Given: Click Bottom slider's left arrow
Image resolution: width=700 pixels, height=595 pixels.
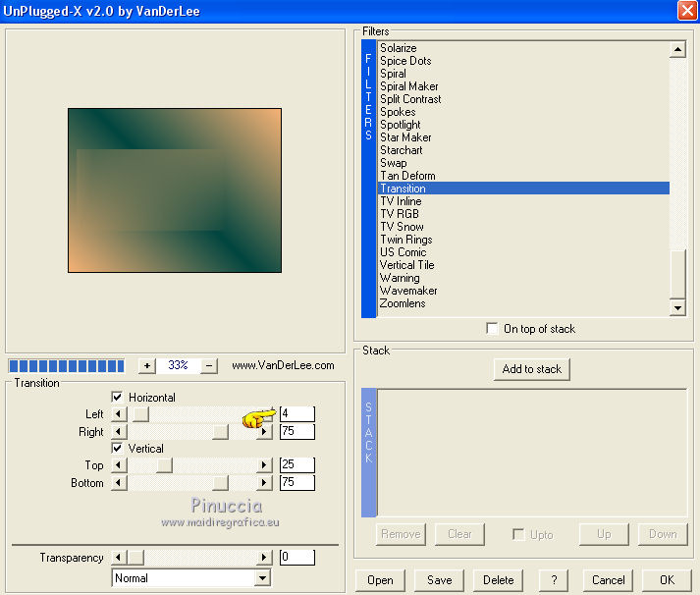Looking at the screenshot, I should pos(119,483).
